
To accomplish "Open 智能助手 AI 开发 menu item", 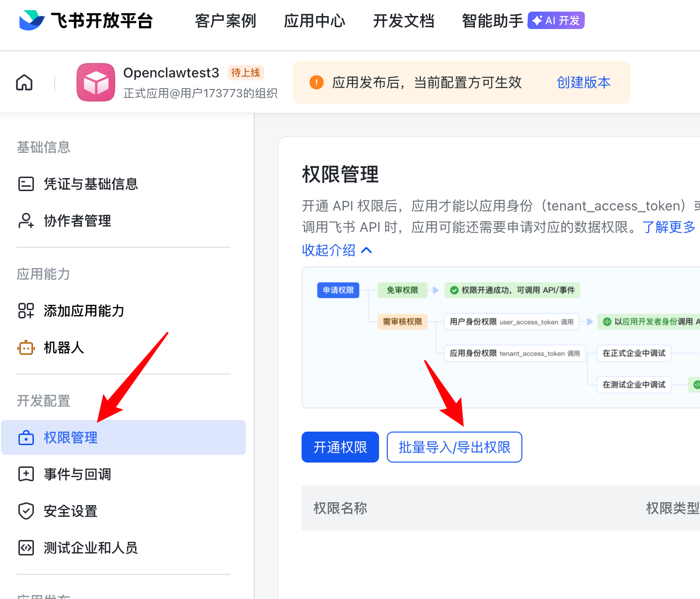I will [x=522, y=21].
